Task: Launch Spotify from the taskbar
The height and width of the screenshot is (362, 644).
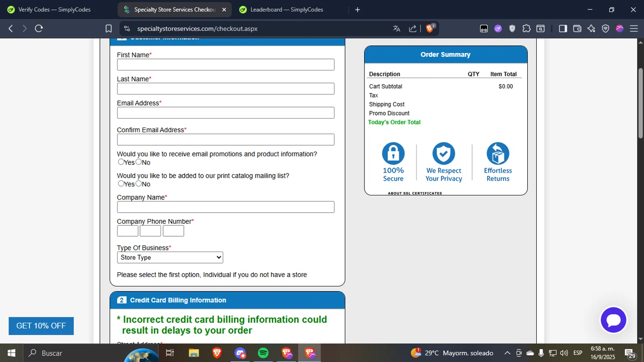Action: click(x=263, y=353)
